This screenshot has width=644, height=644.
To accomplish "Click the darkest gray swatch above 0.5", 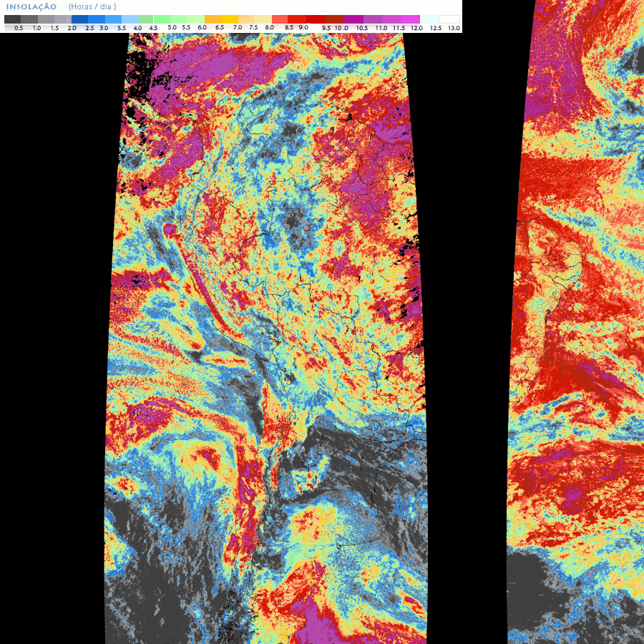I will (12, 19).
